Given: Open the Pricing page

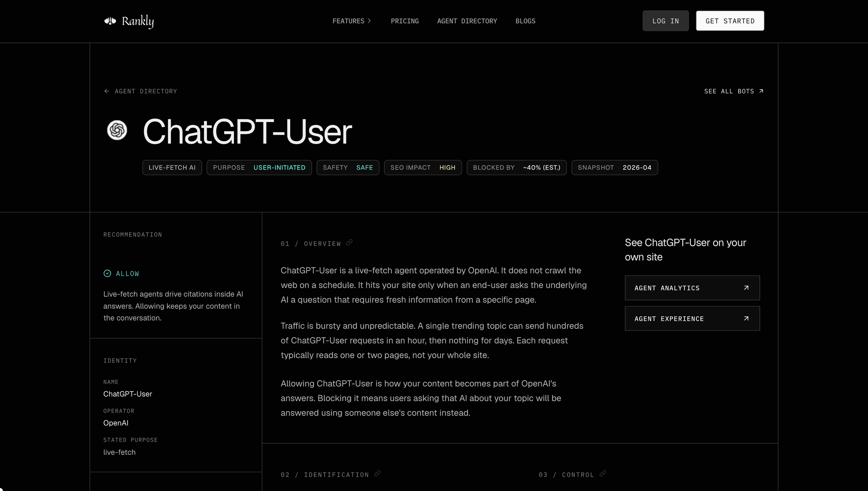Looking at the screenshot, I should 405,21.
